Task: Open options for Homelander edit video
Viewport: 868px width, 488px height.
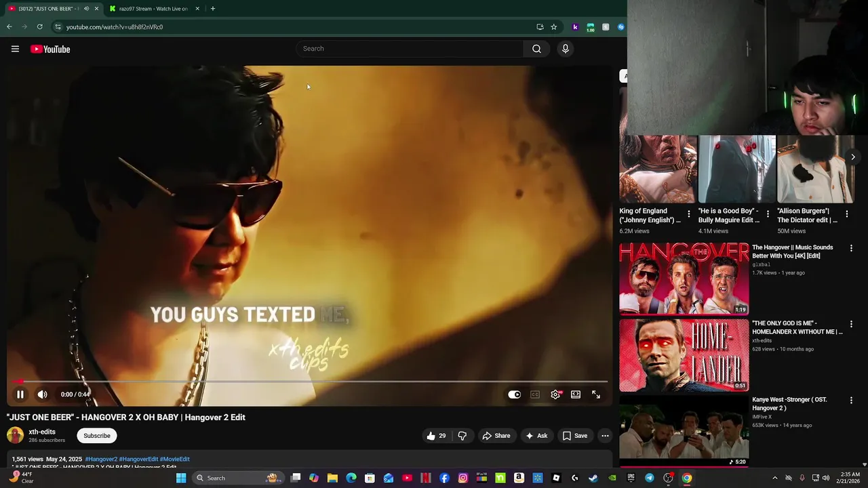Action: click(x=851, y=325)
